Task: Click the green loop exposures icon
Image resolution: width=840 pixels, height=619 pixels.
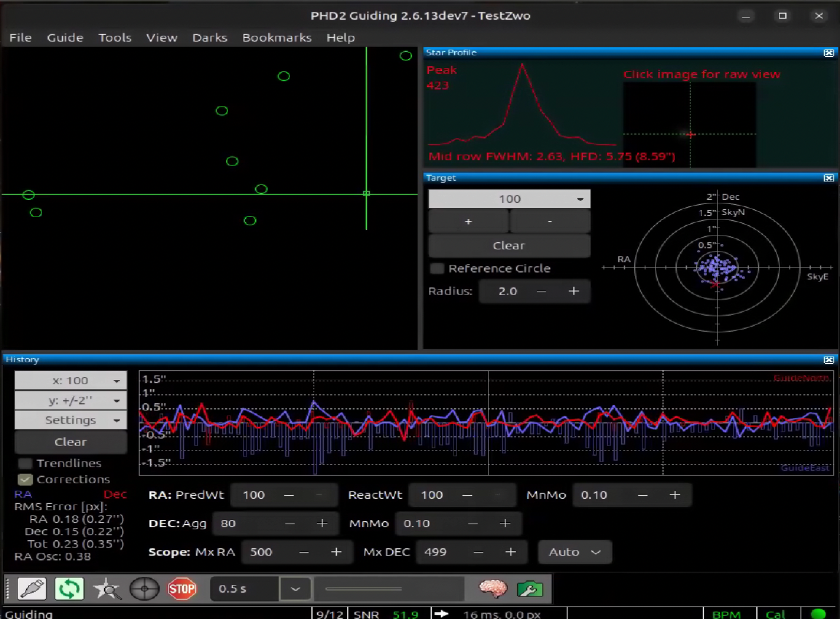Action: (69, 589)
